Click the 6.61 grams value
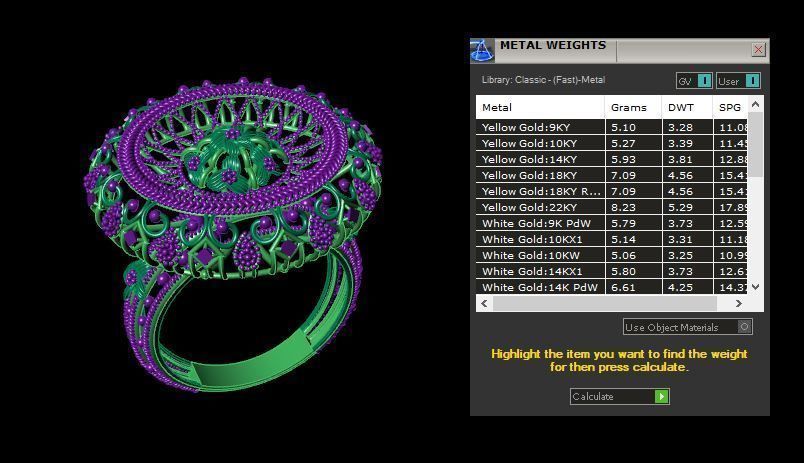 click(x=623, y=287)
